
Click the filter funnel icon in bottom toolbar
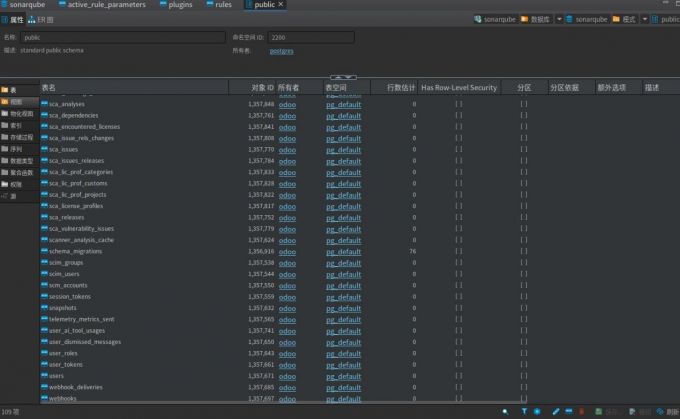click(524, 411)
